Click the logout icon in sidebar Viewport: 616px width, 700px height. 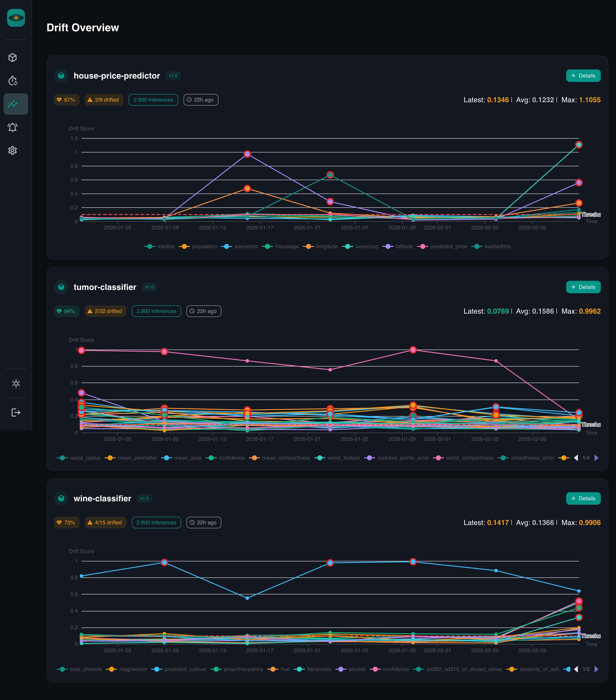click(16, 412)
